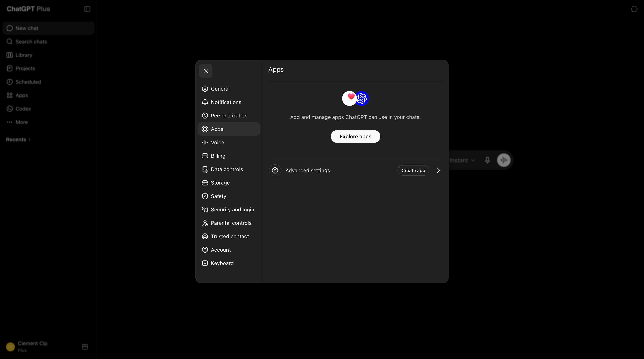Open Library in the sidebar
The height and width of the screenshot is (359, 644).
(x=48, y=55)
